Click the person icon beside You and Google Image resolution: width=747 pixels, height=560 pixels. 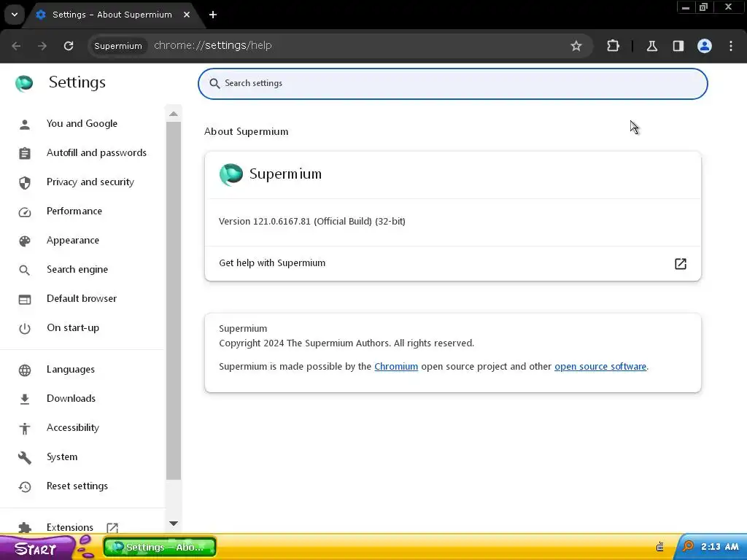point(25,125)
